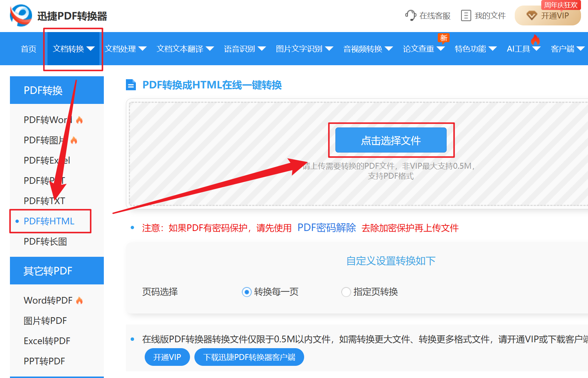Screen dimensions: 588x378
Task: Click the file icon beside the page title
Action: tap(131, 85)
